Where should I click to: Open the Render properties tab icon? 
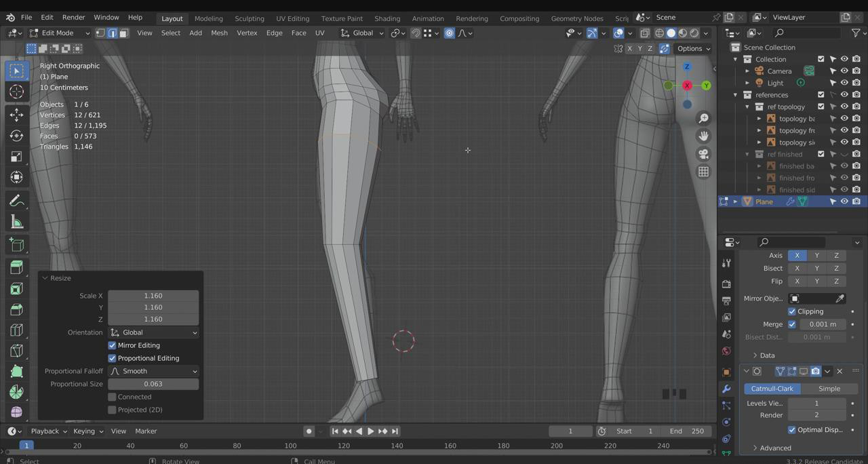click(x=726, y=284)
